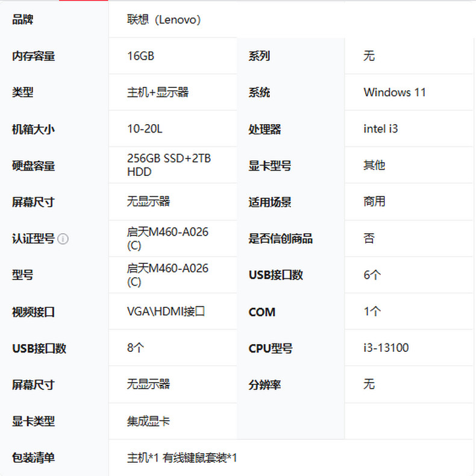Select 无显示器 value beside 分辨率
This screenshot has width=476, height=476.
[148, 384]
